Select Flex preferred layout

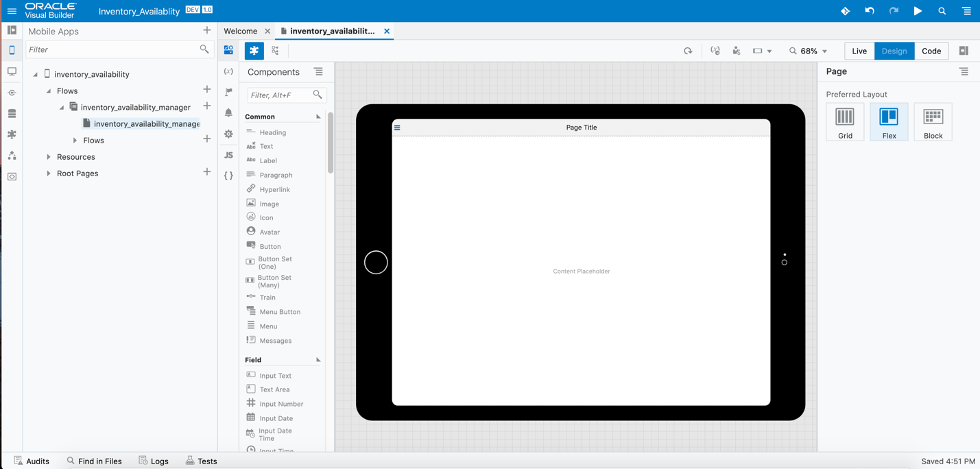click(x=889, y=122)
